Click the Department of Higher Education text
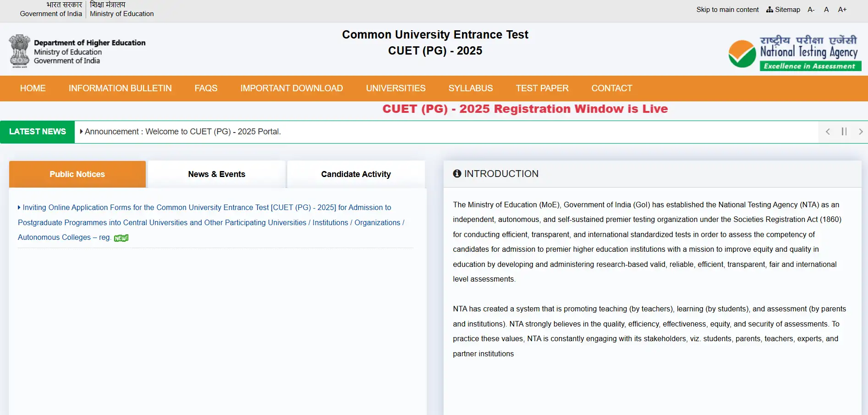 pos(90,43)
